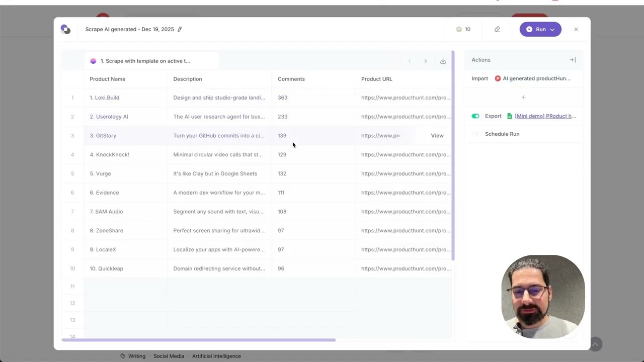
Task: Go to previous step with left arrow
Action: [410, 61]
